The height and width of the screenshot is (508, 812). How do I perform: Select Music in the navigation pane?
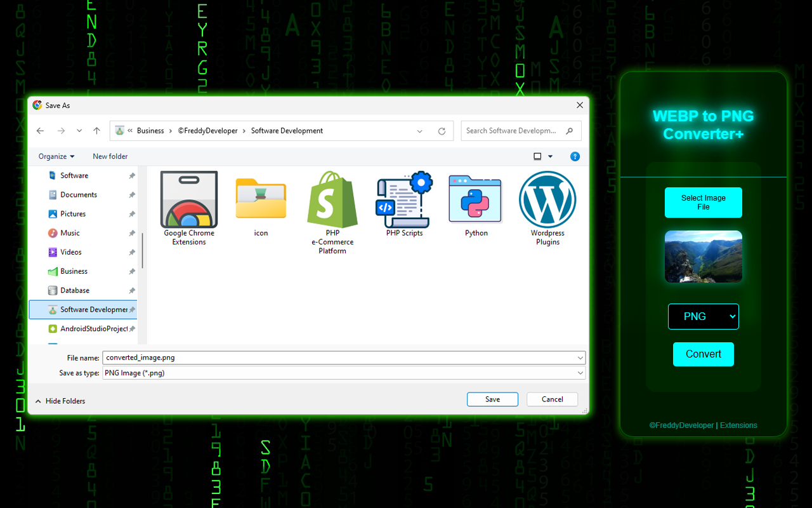tap(70, 233)
